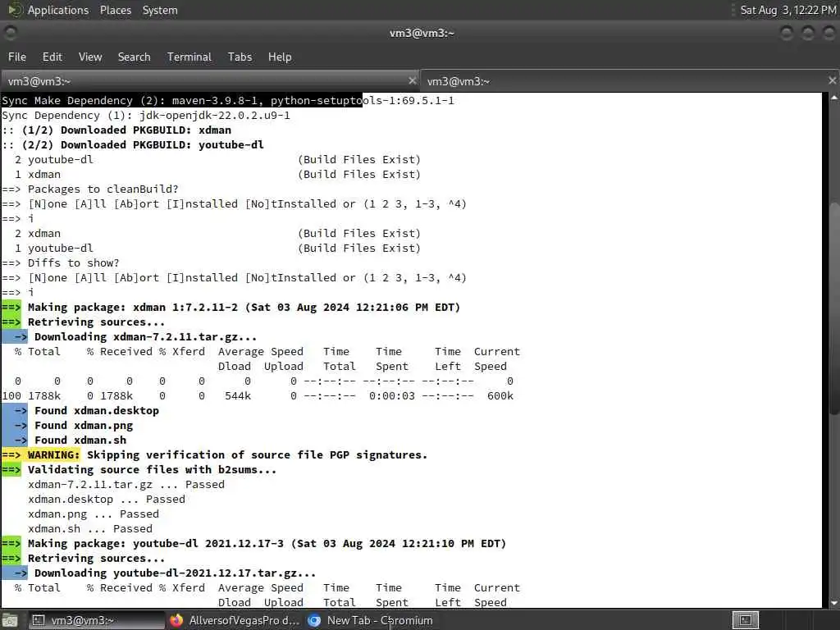Close the terminal window from title bar

pyautogui.click(x=829, y=33)
